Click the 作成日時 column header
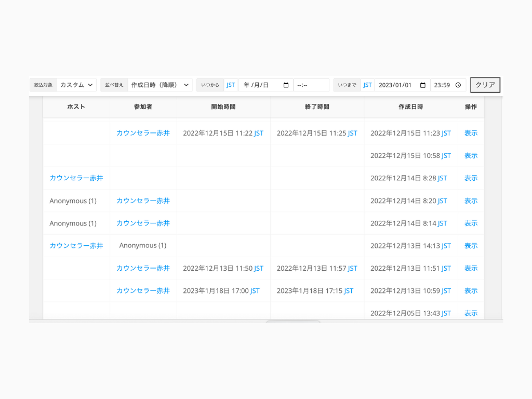 tap(410, 107)
